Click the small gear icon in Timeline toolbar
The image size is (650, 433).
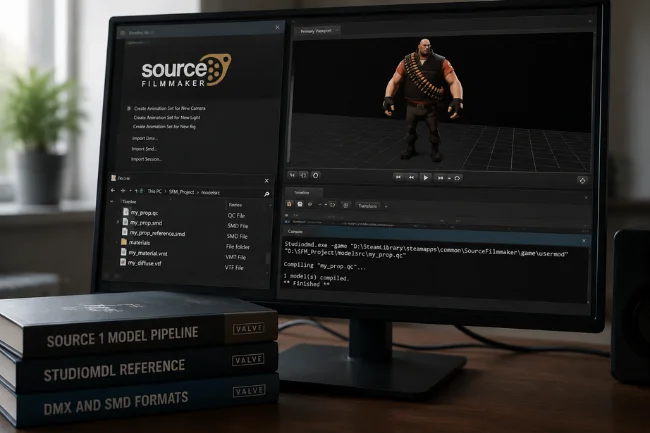click(x=310, y=204)
